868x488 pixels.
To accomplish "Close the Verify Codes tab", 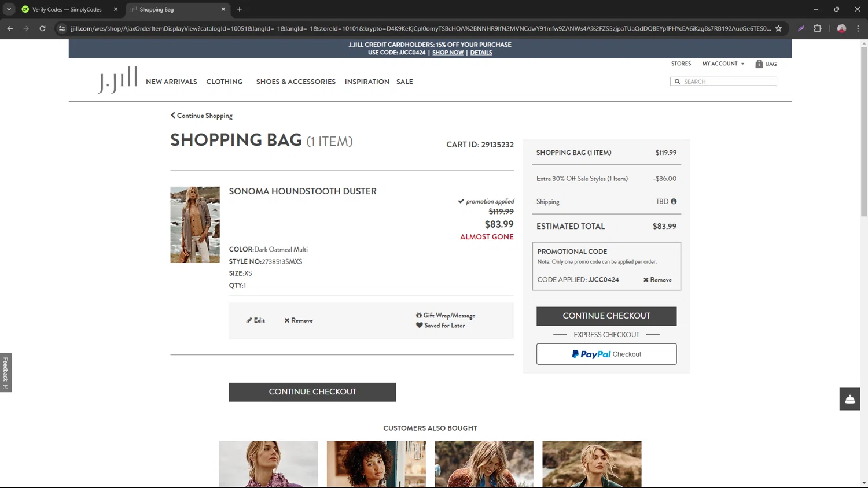I will coord(115,9).
